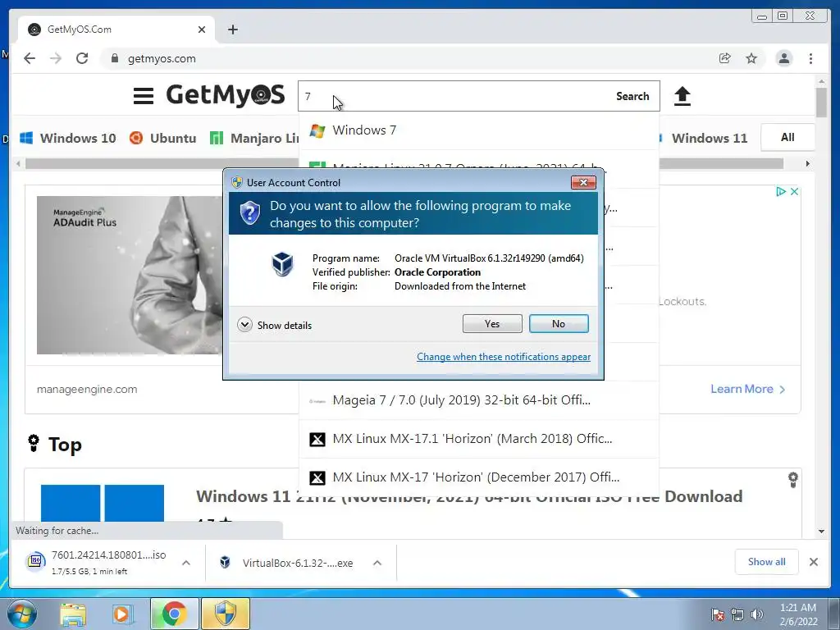Open options chevron for iso download
Image resolution: width=840 pixels, height=630 pixels.
(x=186, y=563)
